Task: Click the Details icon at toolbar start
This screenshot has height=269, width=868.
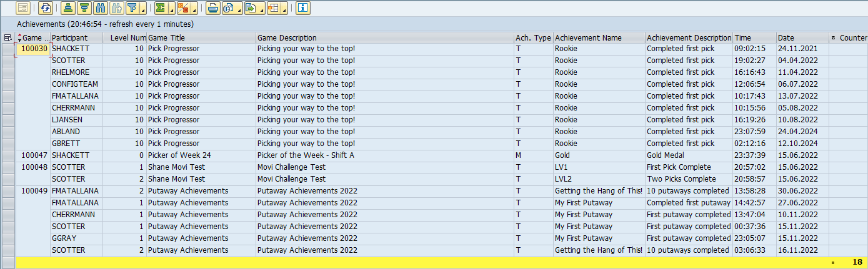Action: pyautogui.click(x=23, y=8)
